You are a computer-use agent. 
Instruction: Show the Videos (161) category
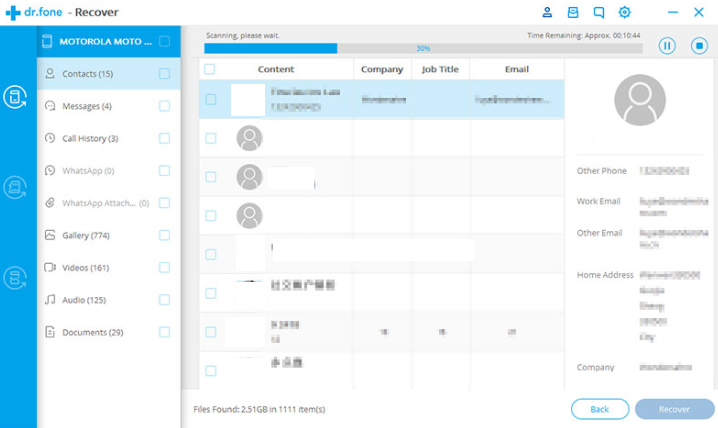pos(85,267)
